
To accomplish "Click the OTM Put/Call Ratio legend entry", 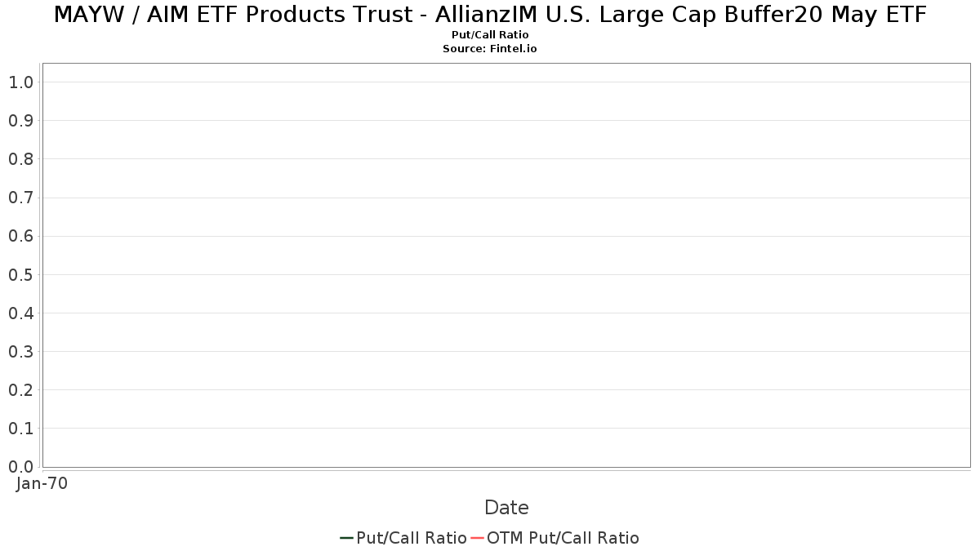I will 555,538.
